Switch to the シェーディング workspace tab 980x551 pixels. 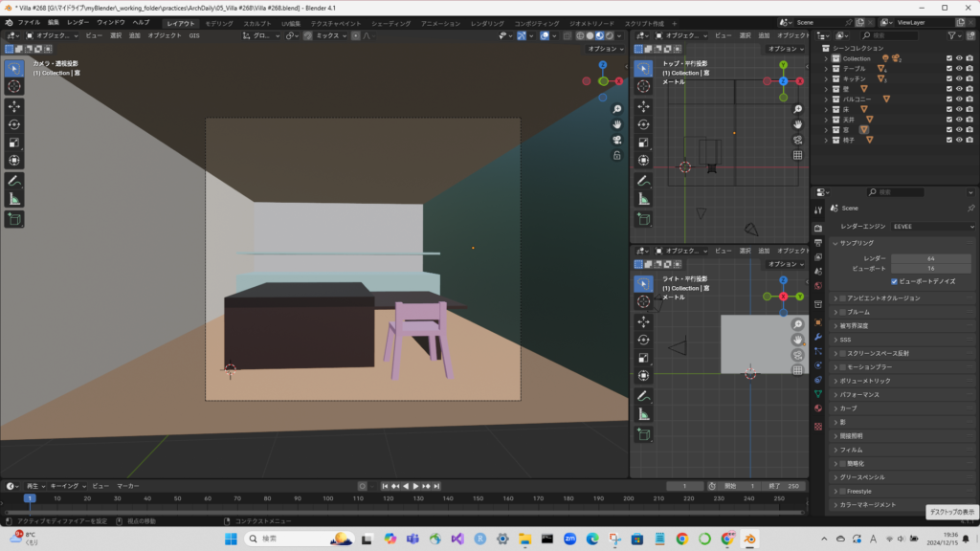tap(390, 23)
